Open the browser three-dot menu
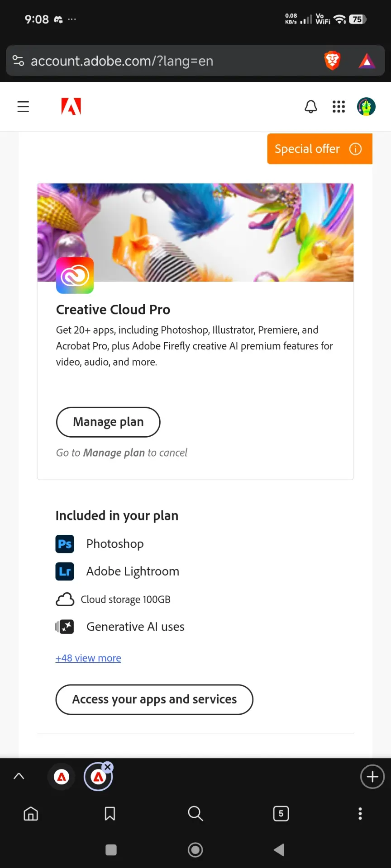Screen dimensions: 391x868 (x=360, y=814)
